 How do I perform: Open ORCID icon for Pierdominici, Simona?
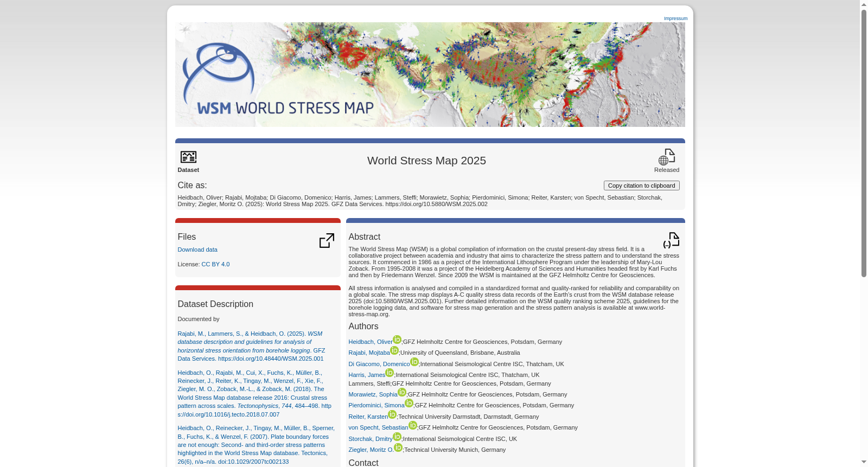(x=409, y=403)
